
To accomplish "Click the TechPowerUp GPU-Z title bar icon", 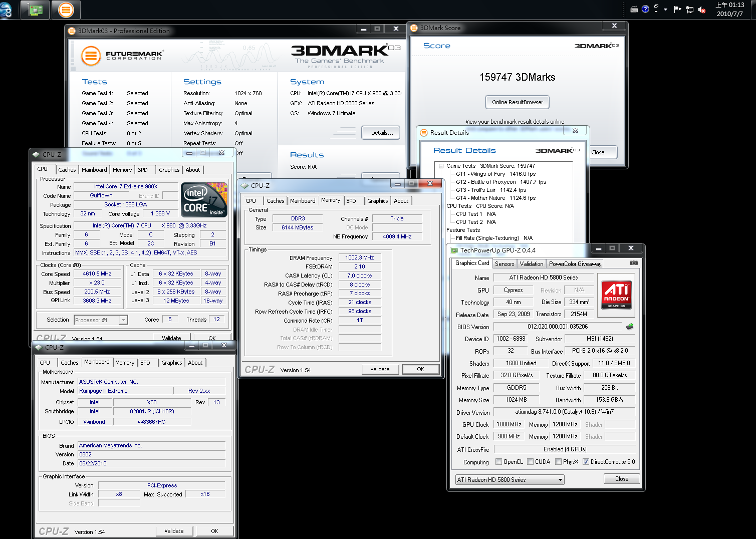I will pyautogui.click(x=454, y=250).
